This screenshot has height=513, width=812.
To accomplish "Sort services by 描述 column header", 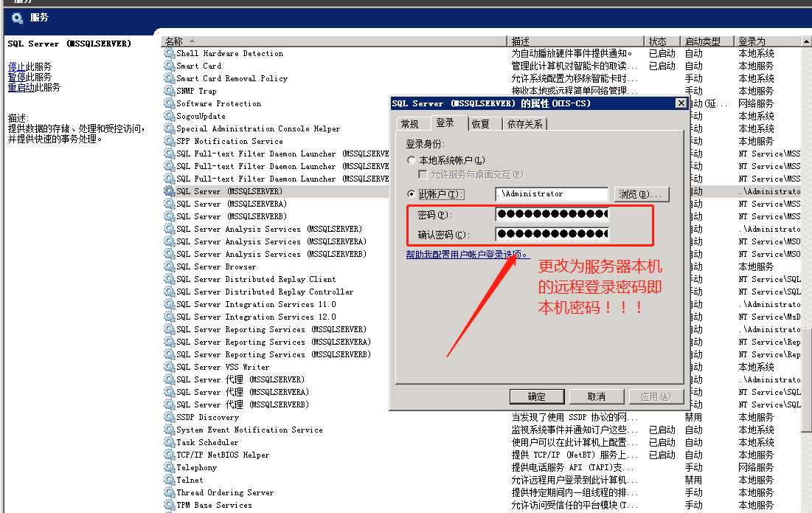I will 575,41.
